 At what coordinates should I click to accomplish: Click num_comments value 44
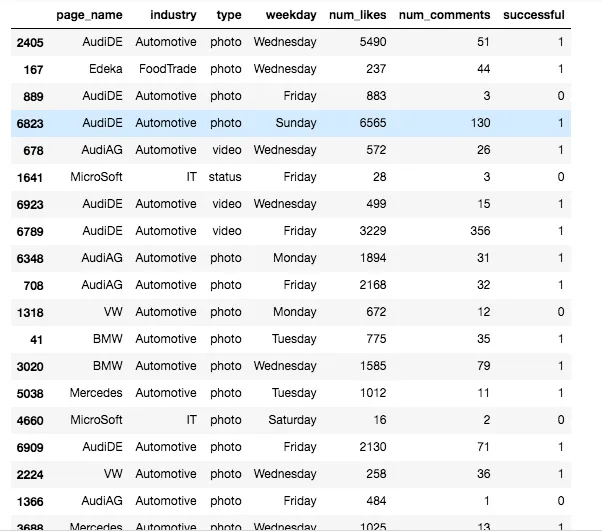(483, 69)
